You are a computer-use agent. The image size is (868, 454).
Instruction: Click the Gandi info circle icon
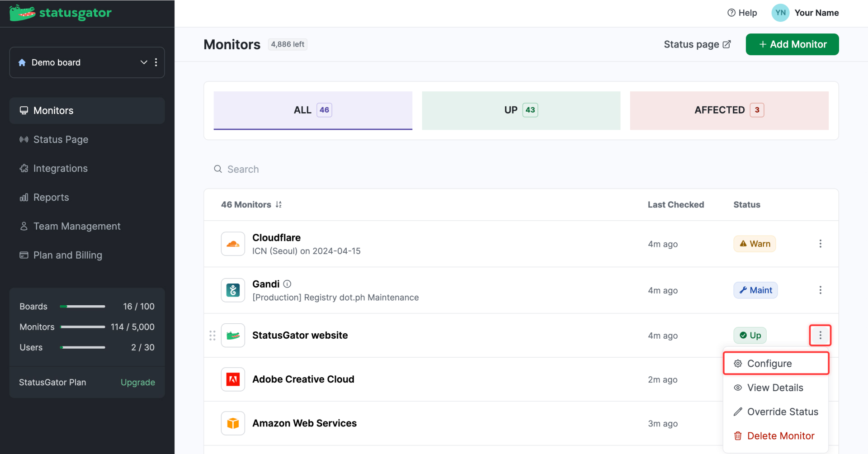pos(287,284)
